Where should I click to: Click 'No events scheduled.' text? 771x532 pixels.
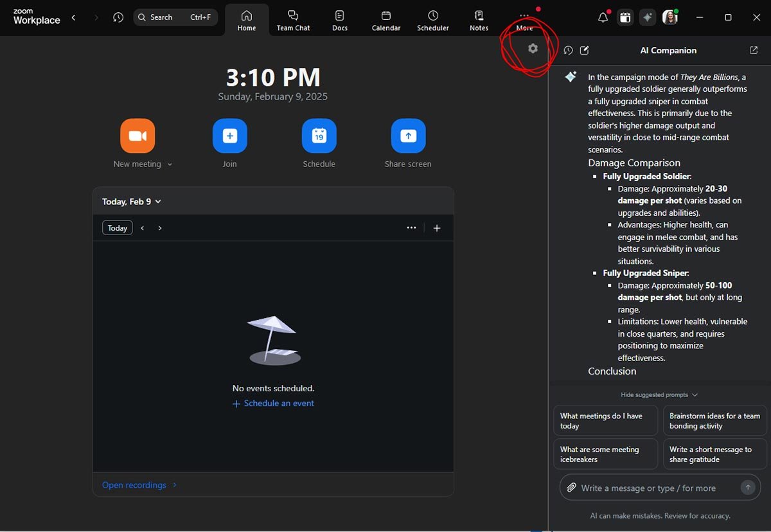tap(273, 389)
